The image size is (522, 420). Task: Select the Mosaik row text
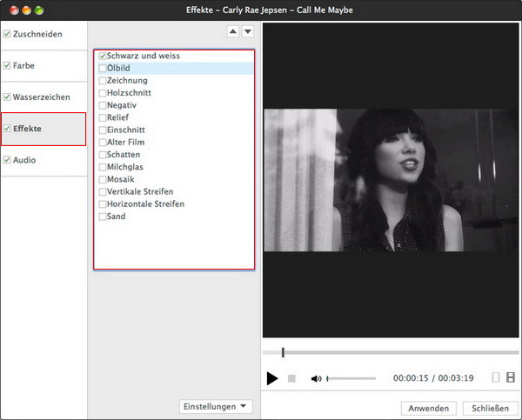pyautogui.click(x=121, y=179)
